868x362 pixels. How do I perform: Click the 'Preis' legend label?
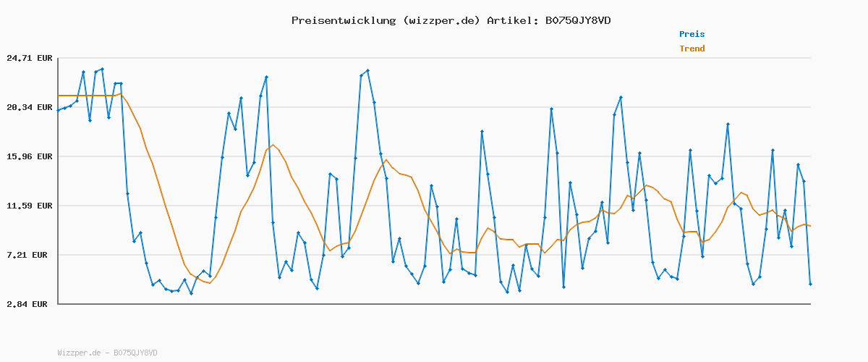[x=692, y=34]
